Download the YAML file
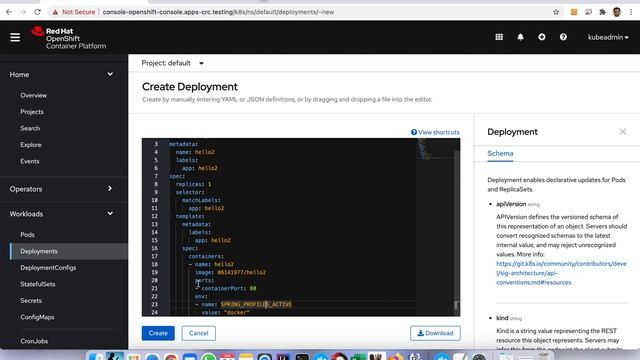640x360 pixels. coord(435,333)
